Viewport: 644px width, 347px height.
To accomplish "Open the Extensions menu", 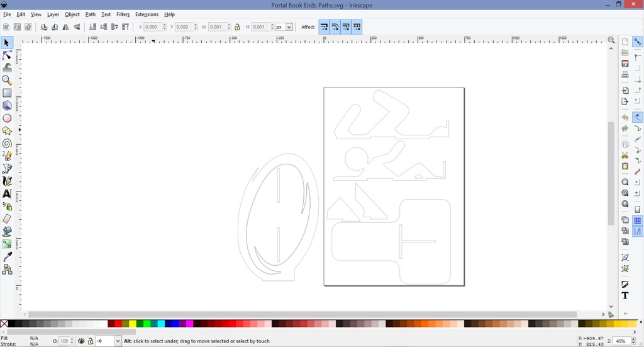I will [147, 14].
